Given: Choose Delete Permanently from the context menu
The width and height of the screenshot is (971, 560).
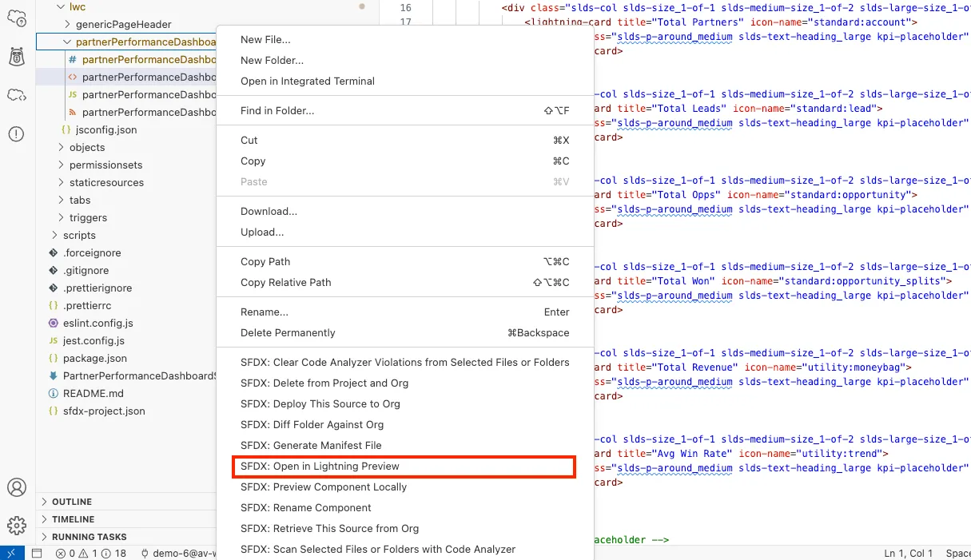Looking at the screenshot, I should [288, 333].
